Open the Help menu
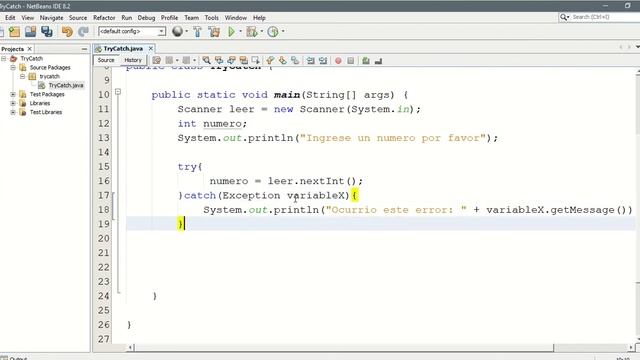 coord(259,18)
